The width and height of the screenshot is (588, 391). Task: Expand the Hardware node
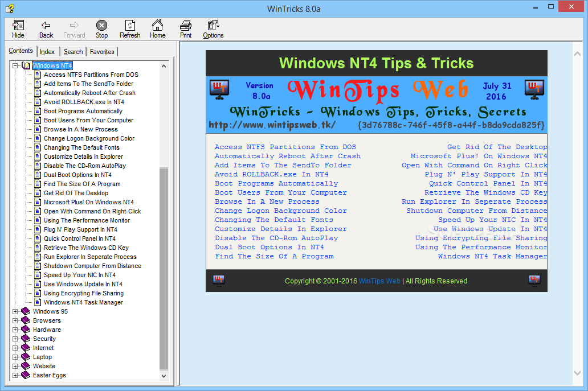(x=15, y=330)
